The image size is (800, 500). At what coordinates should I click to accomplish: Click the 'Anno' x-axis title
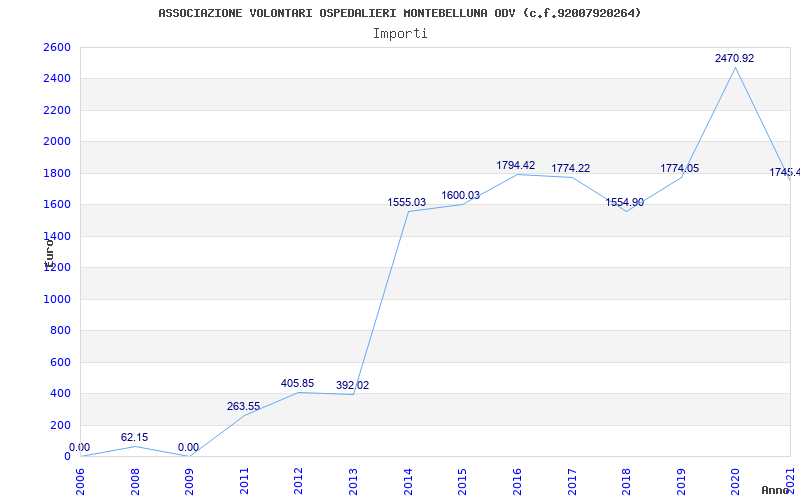pos(776,490)
